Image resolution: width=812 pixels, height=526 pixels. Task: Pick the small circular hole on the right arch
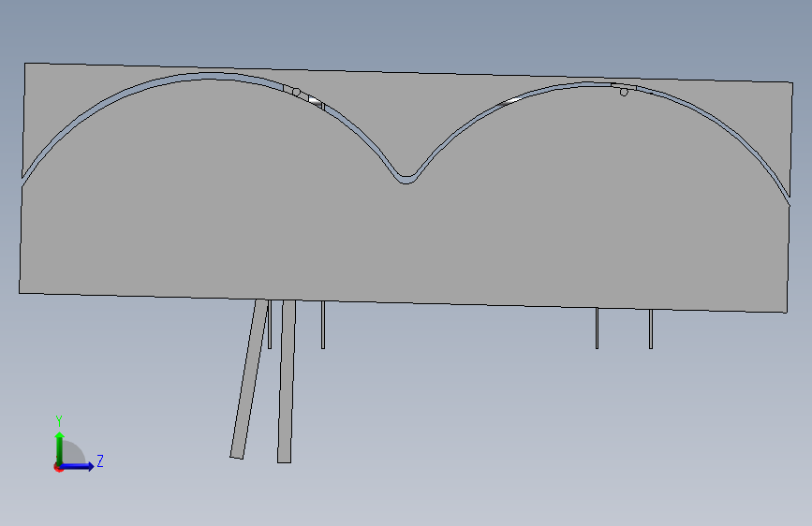(x=624, y=92)
